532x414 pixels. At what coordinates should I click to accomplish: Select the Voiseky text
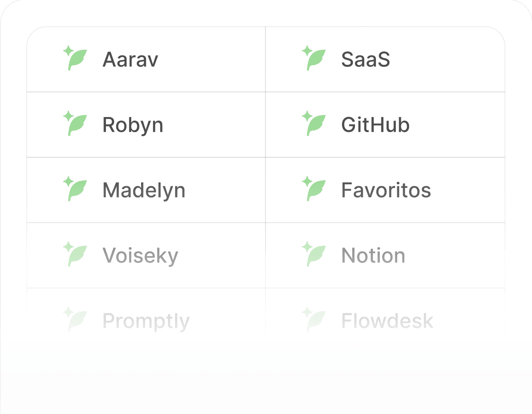141,256
